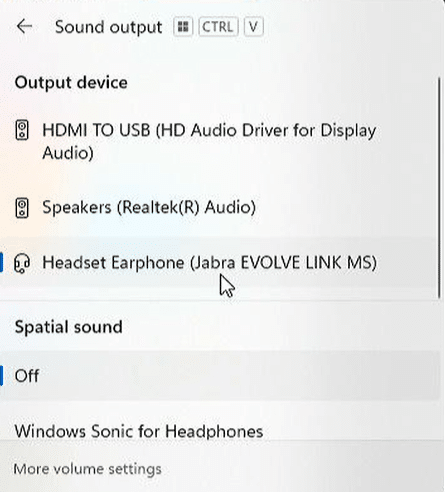Click the headset icon for Jabra EVOLVE
Viewport: 445px width, 492px height.
pyautogui.click(x=22, y=263)
